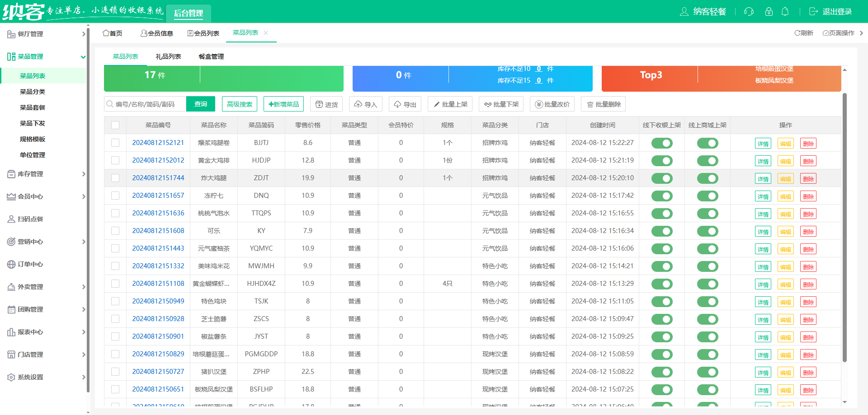Viewport: 868px width, 415px height.
Task: Click the lock screen icon
Action: point(769,12)
